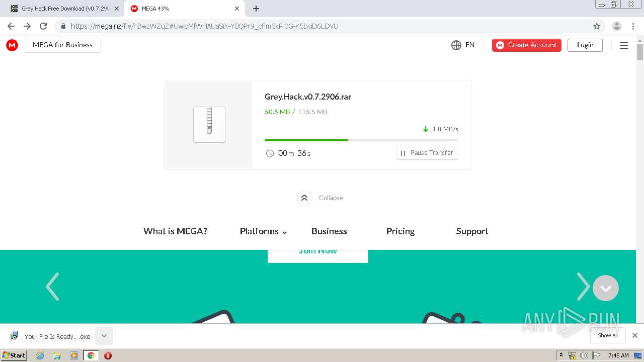Click the RAR file archive thumbnail

tap(209, 125)
